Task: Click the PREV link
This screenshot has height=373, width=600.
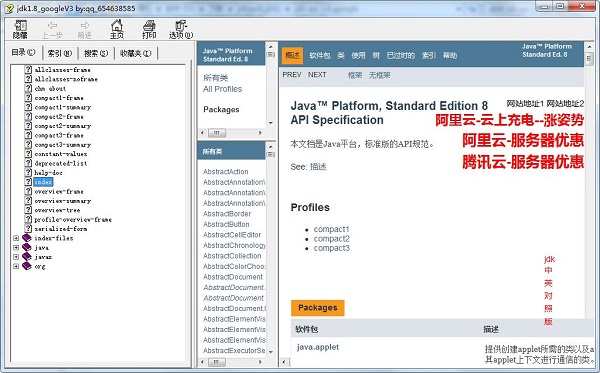Action: 292,75
